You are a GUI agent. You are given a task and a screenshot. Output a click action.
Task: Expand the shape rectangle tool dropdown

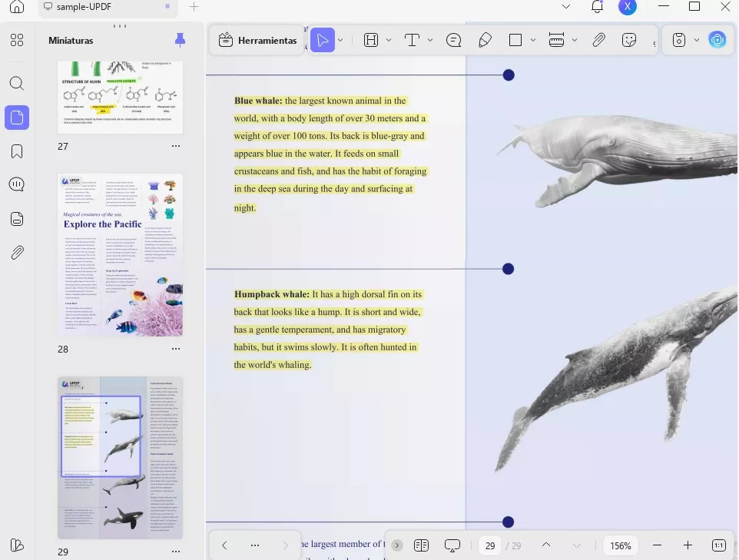tap(534, 41)
